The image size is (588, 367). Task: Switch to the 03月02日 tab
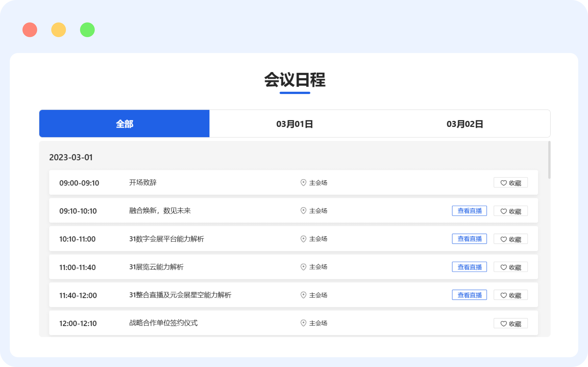465,124
